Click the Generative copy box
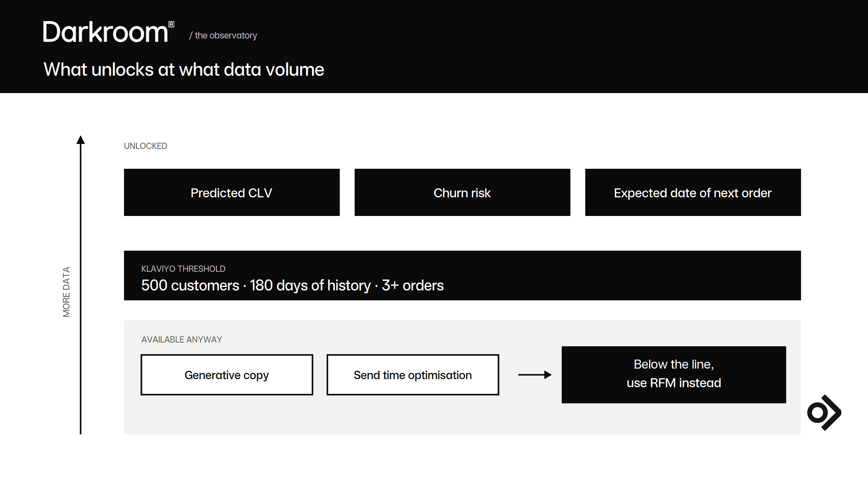Image resolution: width=868 pixels, height=484 pixels. tap(227, 375)
